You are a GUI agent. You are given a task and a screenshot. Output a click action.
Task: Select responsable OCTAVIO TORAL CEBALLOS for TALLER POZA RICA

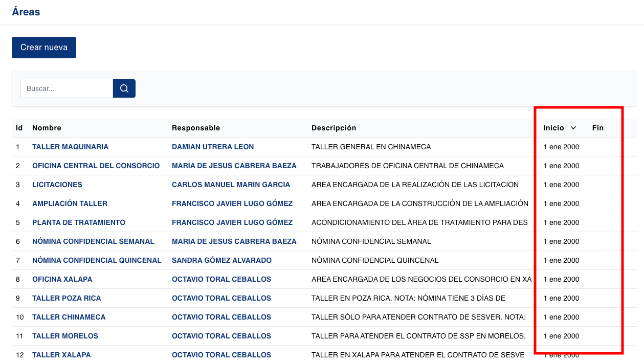pos(221,298)
